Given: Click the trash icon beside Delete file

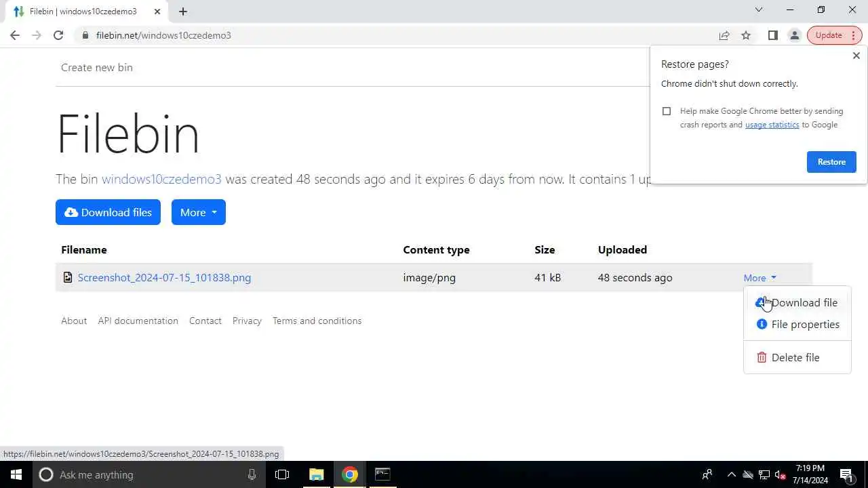Looking at the screenshot, I should pyautogui.click(x=762, y=357).
